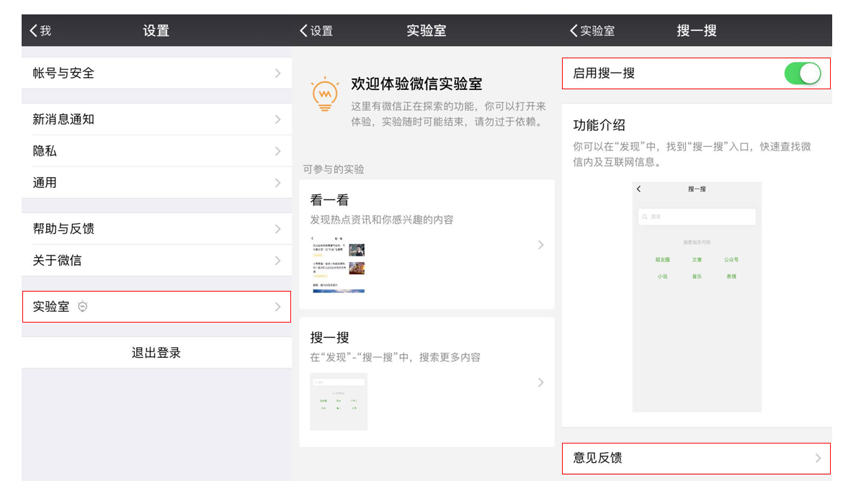Open the 实验室 settings entry
This screenshot has width=843, height=504.
tap(156, 307)
